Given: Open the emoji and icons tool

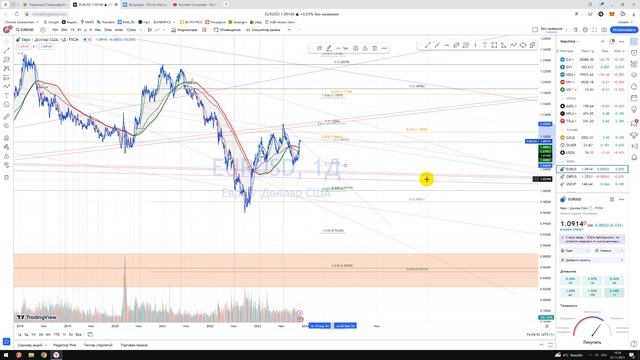Looking at the screenshot, I should coord(6,105).
